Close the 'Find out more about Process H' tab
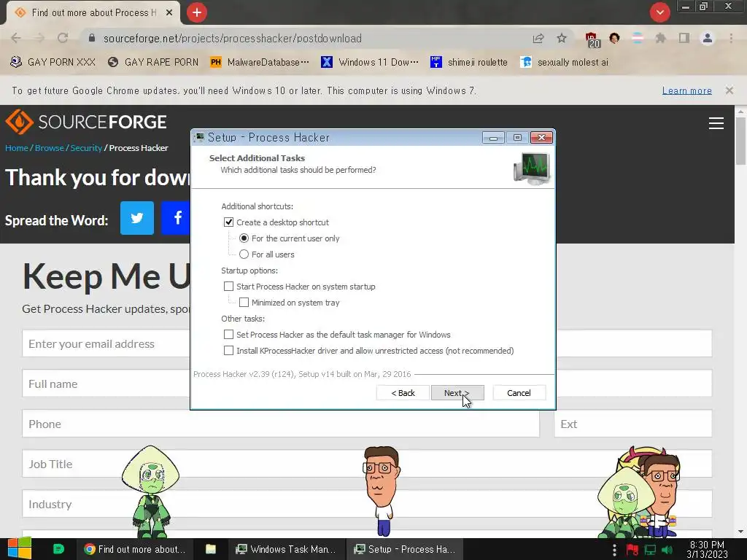The width and height of the screenshot is (747, 560). click(x=169, y=13)
